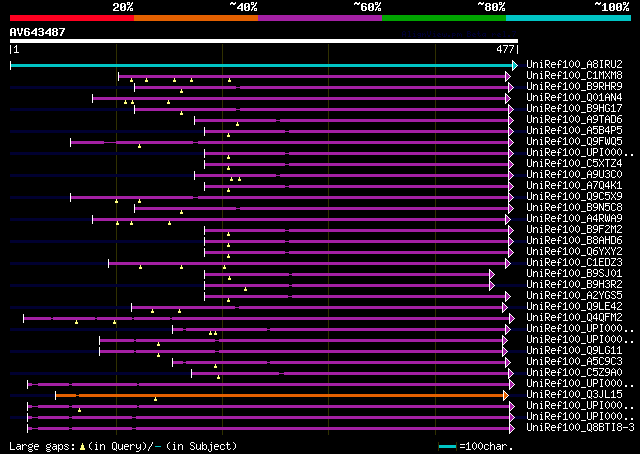This screenshot has height=454, width=640.
Task: Click the label UniRef100_C5XTZ4
Action: click(574, 164)
